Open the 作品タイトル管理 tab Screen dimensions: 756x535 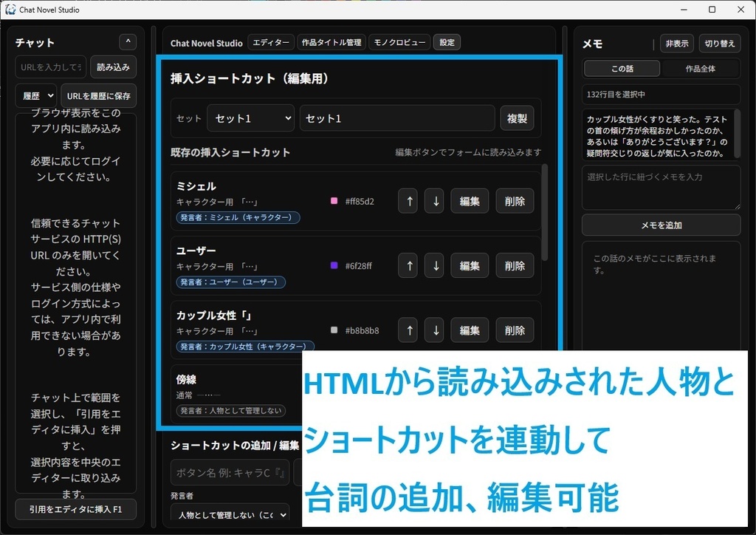(331, 42)
